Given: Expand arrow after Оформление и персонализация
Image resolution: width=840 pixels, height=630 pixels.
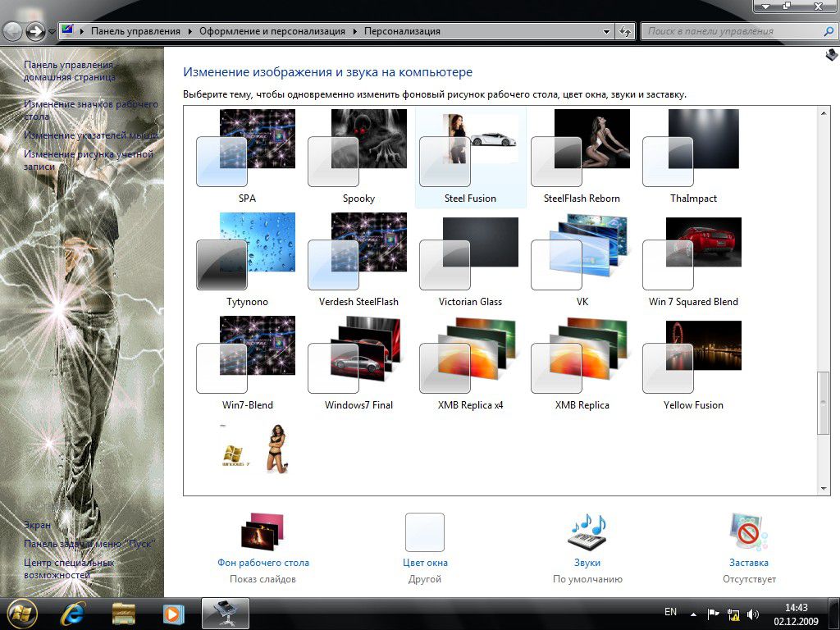Looking at the screenshot, I should [x=354, y=31].
